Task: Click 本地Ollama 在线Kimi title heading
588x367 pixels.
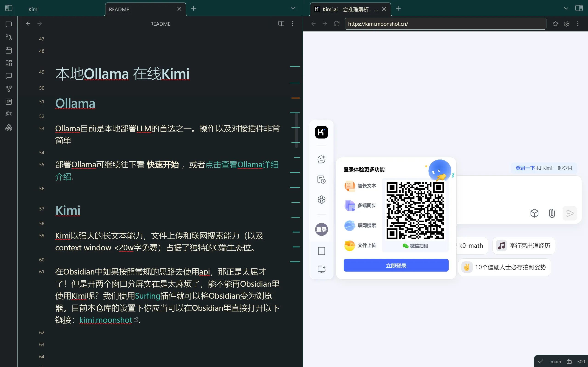Action: click(x=122, y=73)
